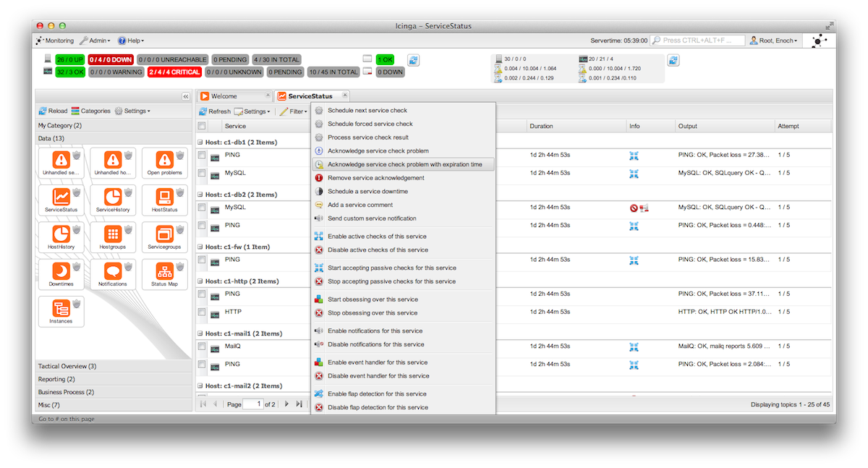This screenshot has height=468, width=868.
Task: Select Schedule a service downtime
Action: (367, 191)
